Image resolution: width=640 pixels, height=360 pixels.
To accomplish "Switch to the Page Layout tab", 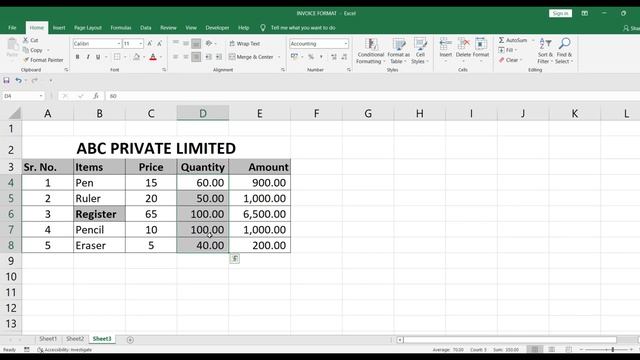I will [x=88, y=28].
